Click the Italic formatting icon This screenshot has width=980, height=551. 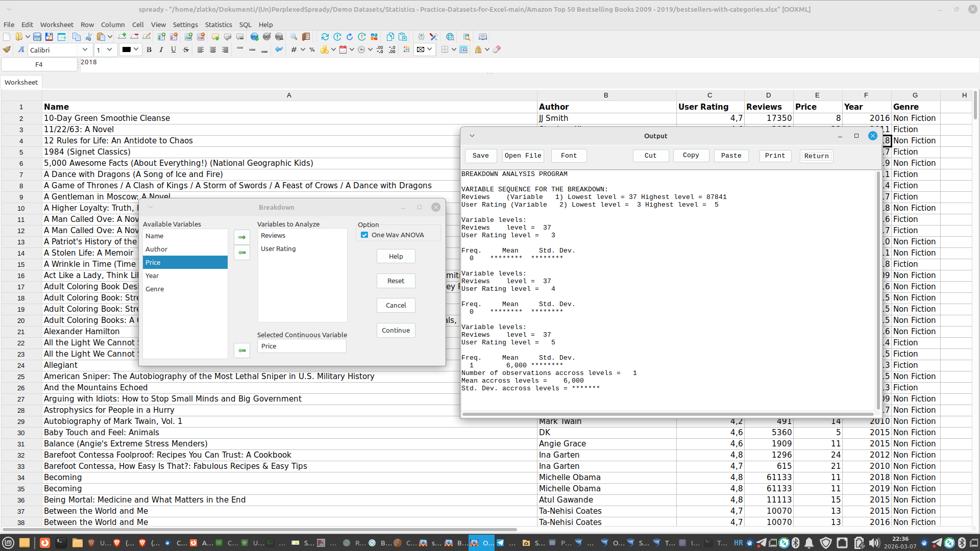click(161, 49)
